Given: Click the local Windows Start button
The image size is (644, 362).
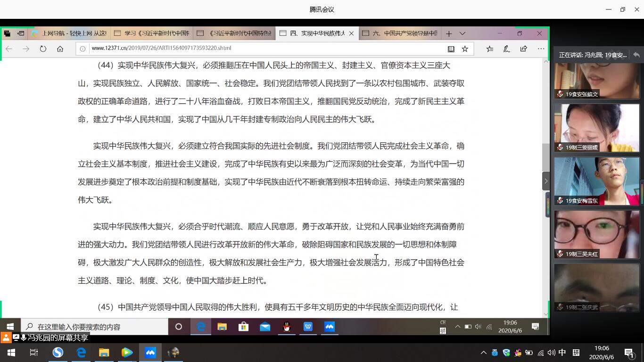Looking at the screenshot, I should tap(11, 353).
